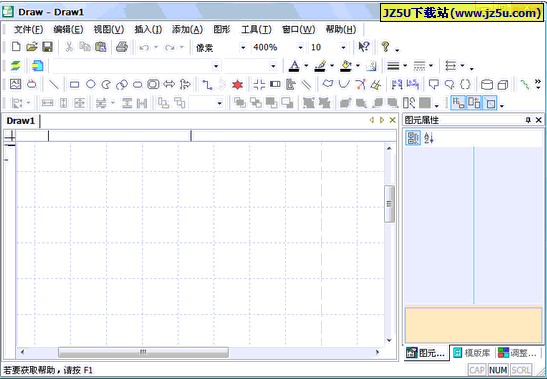Click the yellow question mark help icon
Image resolution: width=547 pixels, height=379 pixels.
385,47
